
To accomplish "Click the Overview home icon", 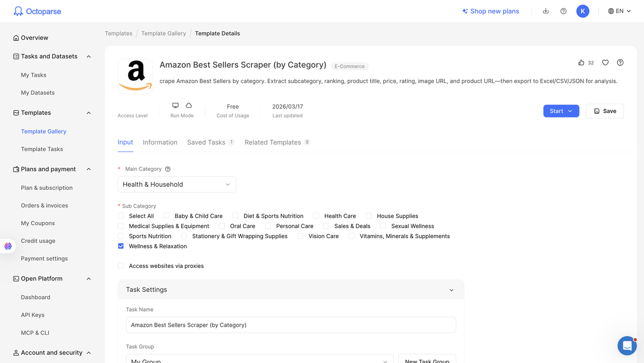I will pos(16,38).
